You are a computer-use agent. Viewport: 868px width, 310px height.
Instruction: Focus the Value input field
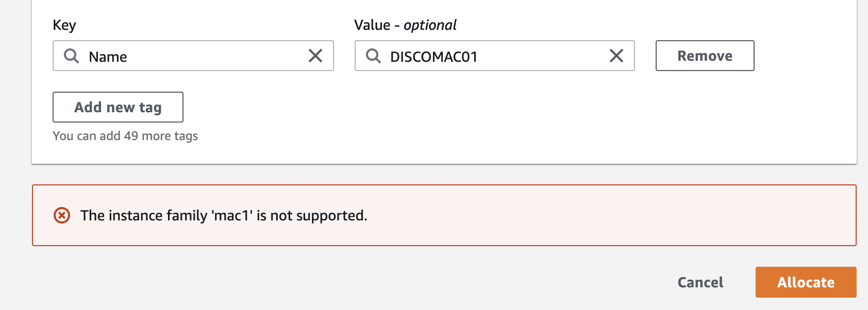click(541, 56)
